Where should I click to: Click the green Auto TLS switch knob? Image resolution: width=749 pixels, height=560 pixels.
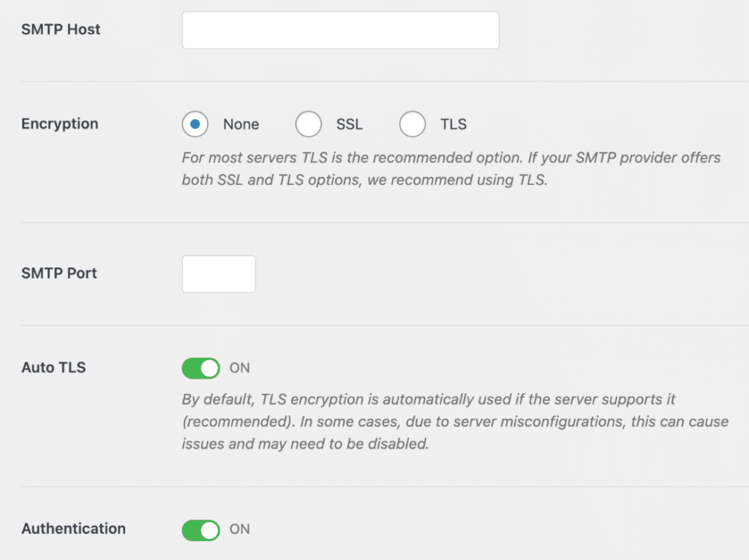pyautogui.click(x=210, y=368)
